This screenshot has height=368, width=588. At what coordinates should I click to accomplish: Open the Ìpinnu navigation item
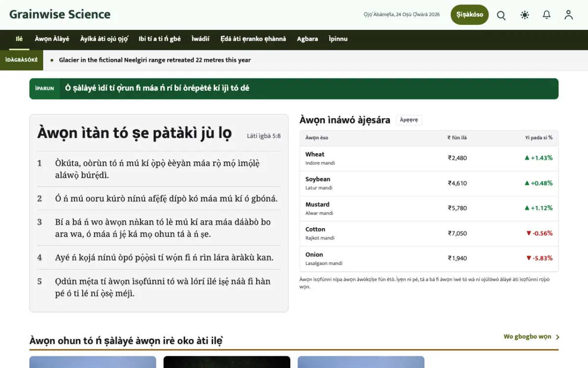[338, 39]
